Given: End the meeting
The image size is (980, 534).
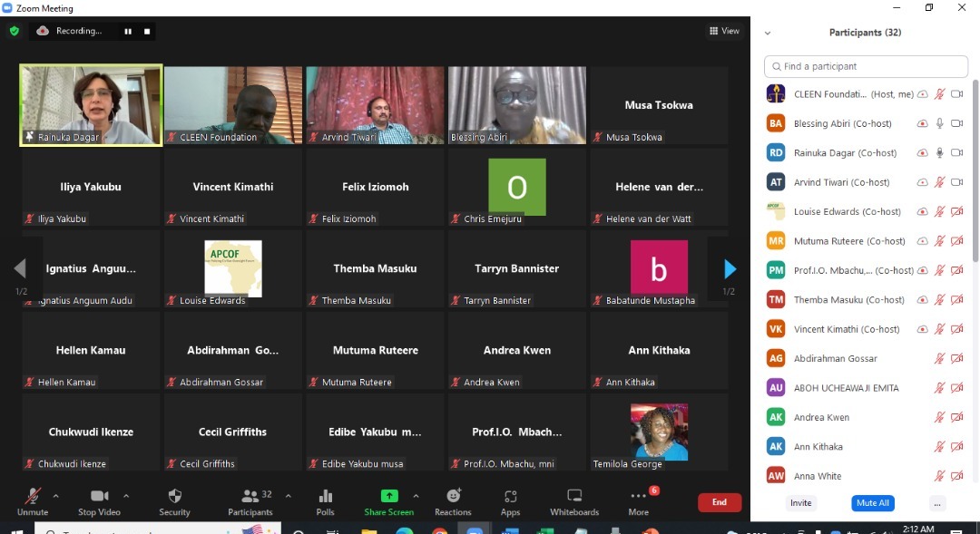Looking at the screenshot, I should tap(720, 502).
